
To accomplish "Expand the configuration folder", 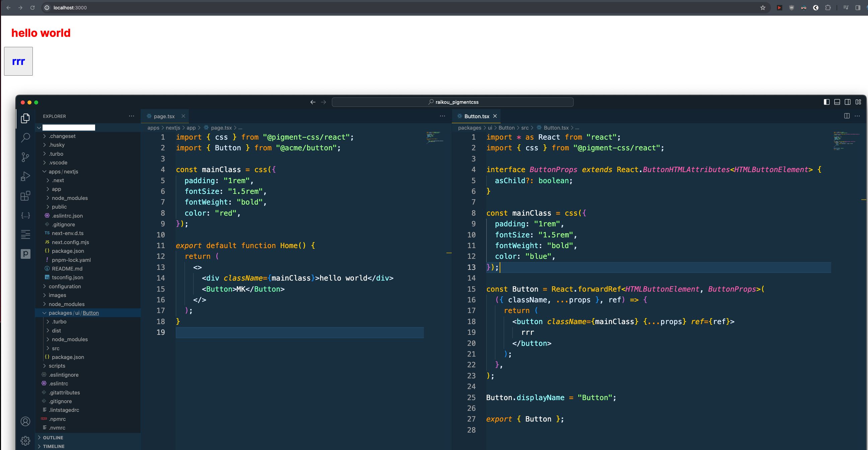I will pos(88,286).
